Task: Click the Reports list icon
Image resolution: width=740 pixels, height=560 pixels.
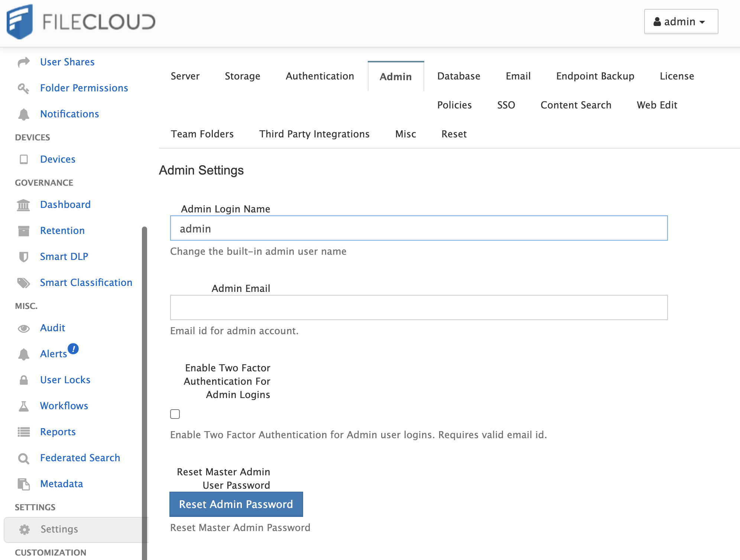Action: [x=24, y=432]
